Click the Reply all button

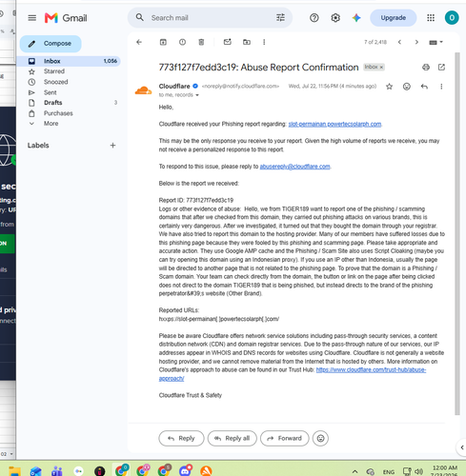tap(233, 438)
